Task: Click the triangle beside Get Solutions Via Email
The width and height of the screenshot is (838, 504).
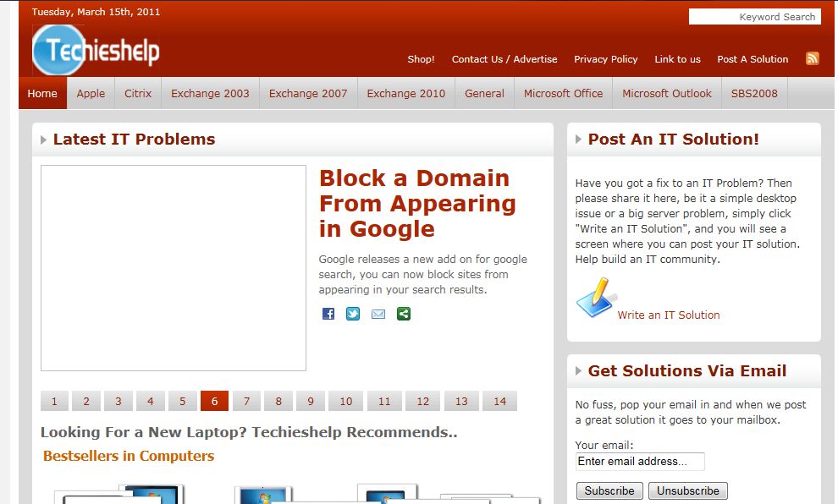Action: (x=578, y=371)
